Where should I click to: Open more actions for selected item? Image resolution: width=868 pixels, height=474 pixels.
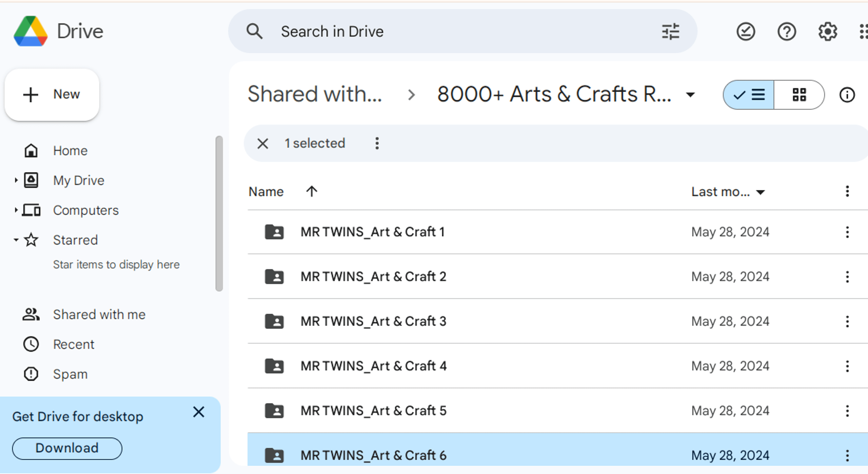click(x=377, y=143)
